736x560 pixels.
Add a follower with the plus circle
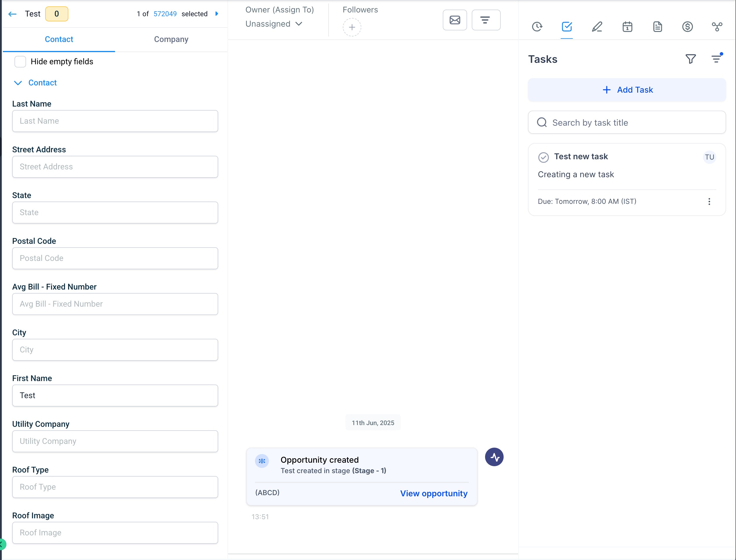(352, 27)
